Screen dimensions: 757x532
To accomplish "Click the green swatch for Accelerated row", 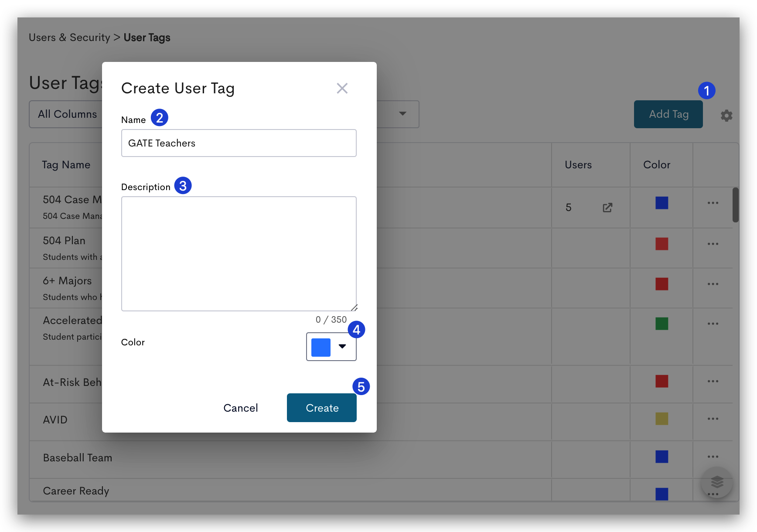I will (x=662, y=324).
